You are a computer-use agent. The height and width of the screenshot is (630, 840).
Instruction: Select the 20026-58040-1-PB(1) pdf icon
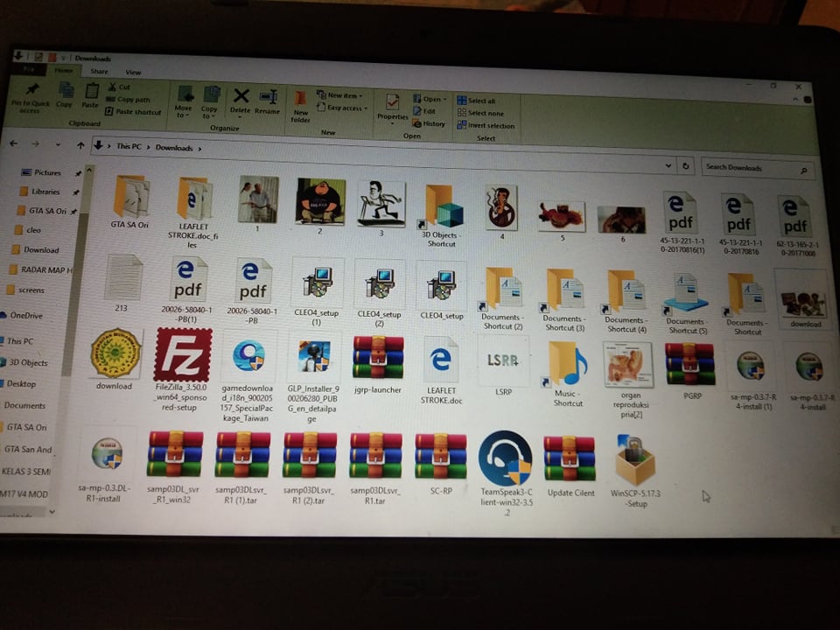point(187,281)
